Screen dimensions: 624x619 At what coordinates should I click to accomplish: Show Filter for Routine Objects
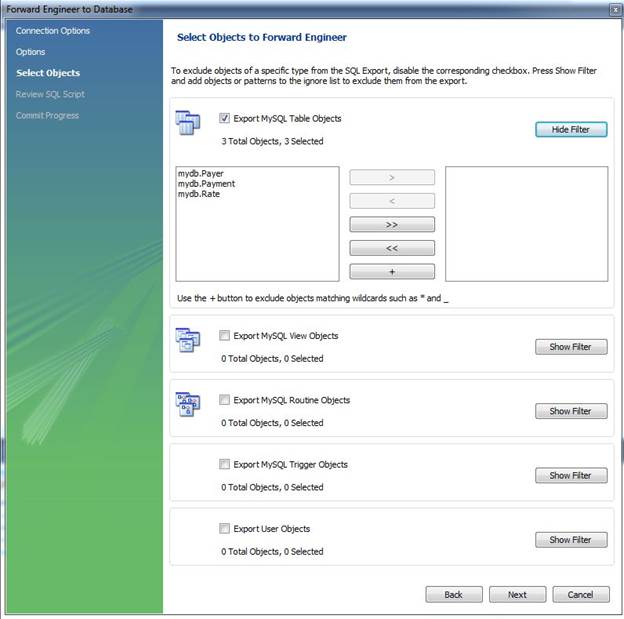571,411
